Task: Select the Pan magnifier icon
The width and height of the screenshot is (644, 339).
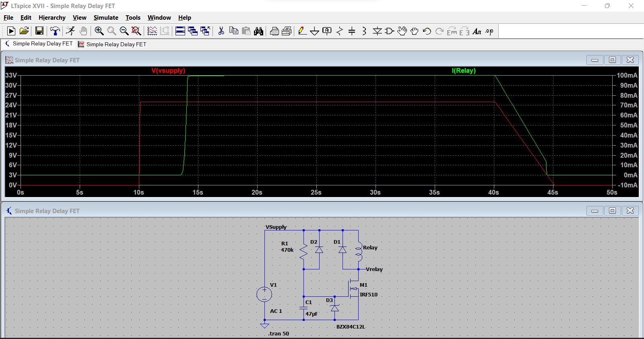Action: pos(111,31)
